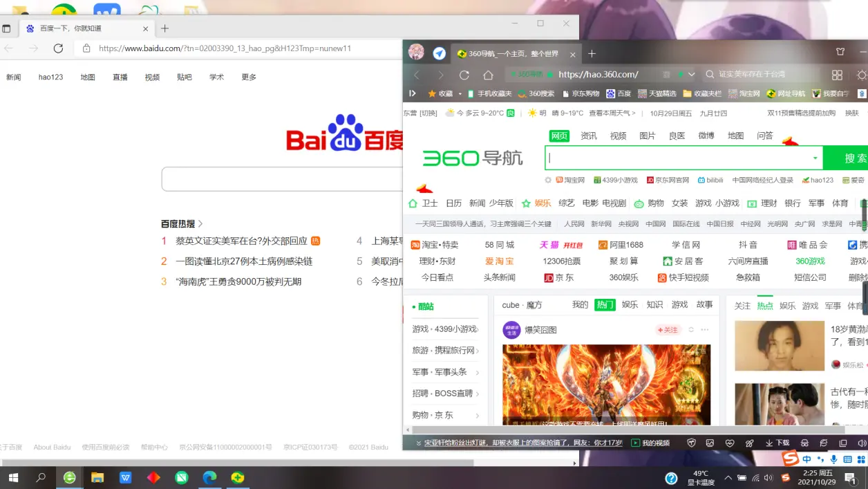Viewport: 868px width, 489px height.
Task: Open the 12306抢票 site link
Action: 562,261
